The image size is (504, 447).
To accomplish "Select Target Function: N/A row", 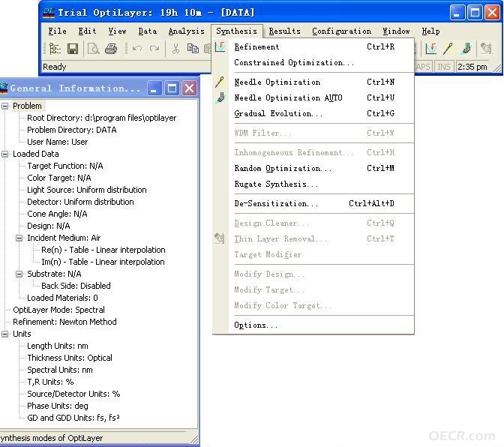I will point(65,166).
